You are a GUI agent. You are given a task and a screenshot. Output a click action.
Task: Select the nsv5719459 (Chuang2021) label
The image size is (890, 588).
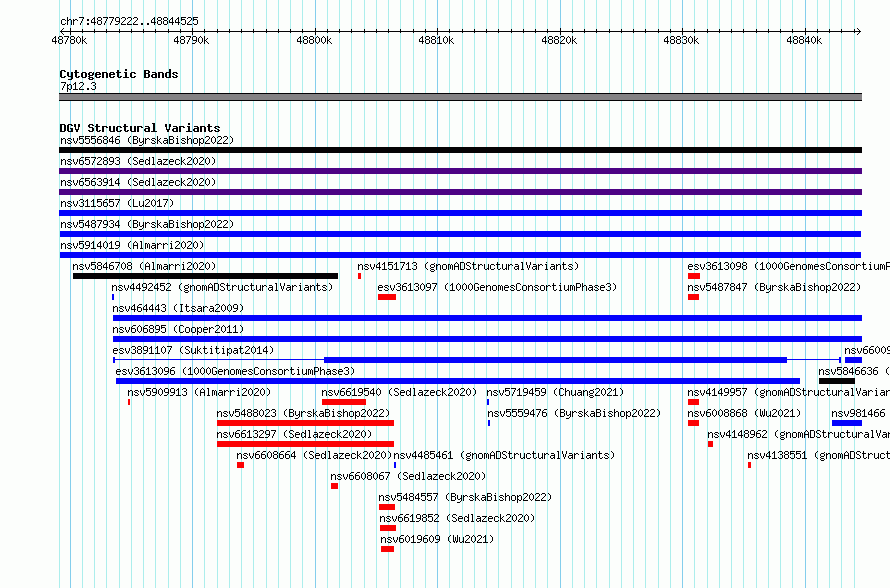555,392
